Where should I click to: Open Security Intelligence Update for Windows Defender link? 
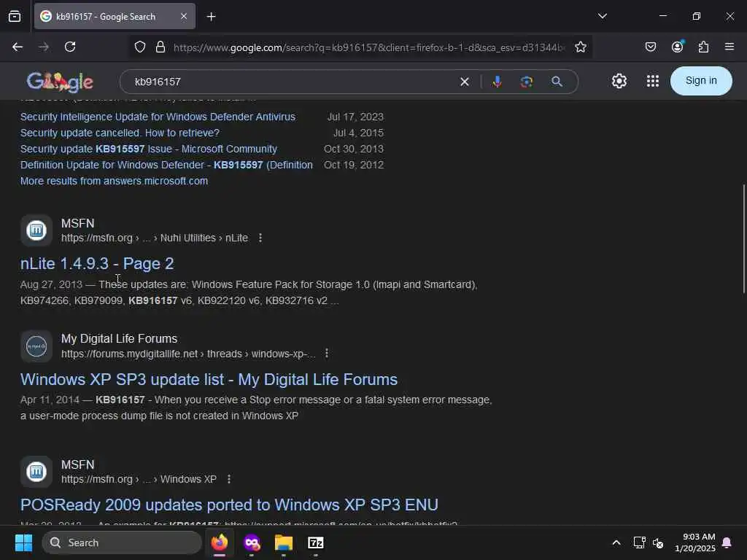[158, 117]
